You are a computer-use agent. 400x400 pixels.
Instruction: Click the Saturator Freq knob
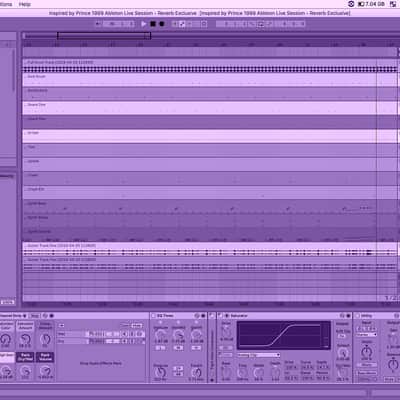tap(242, 372)
